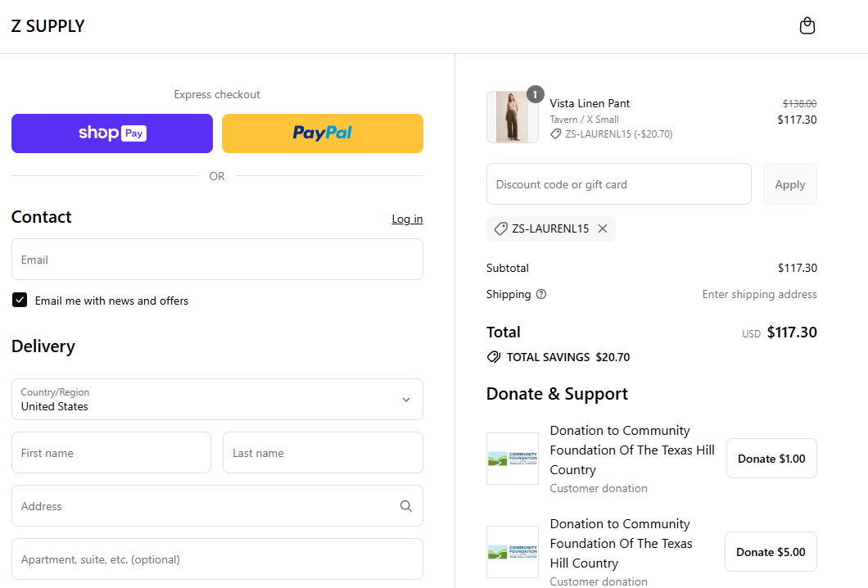The height and width of the screenshot is (588, 868).
Task: Focus the Last name field
Action: tap(323, 452)
